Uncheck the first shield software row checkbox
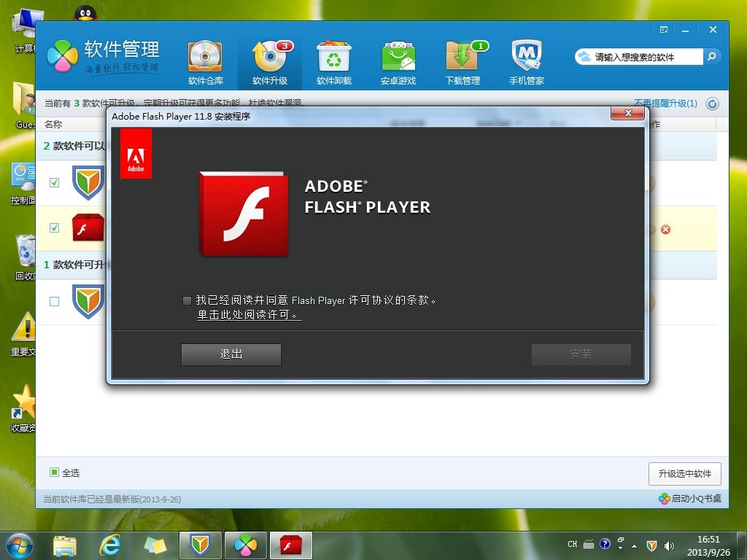 click(x=54, y=183)
